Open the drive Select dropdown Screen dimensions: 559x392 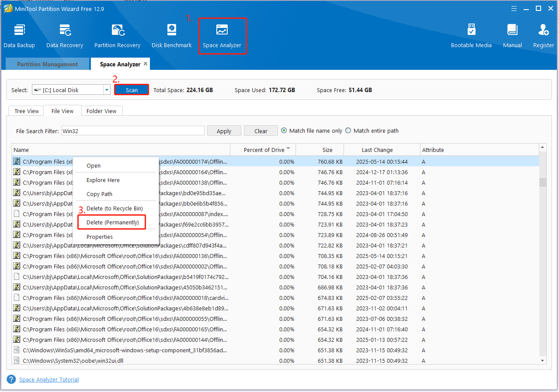pos(107,90)
